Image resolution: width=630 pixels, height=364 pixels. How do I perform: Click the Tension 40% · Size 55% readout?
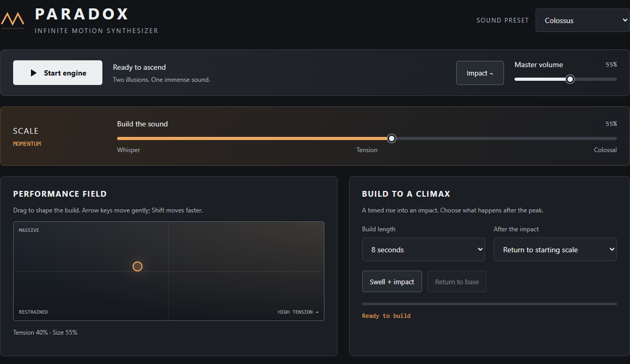(45, 333)
